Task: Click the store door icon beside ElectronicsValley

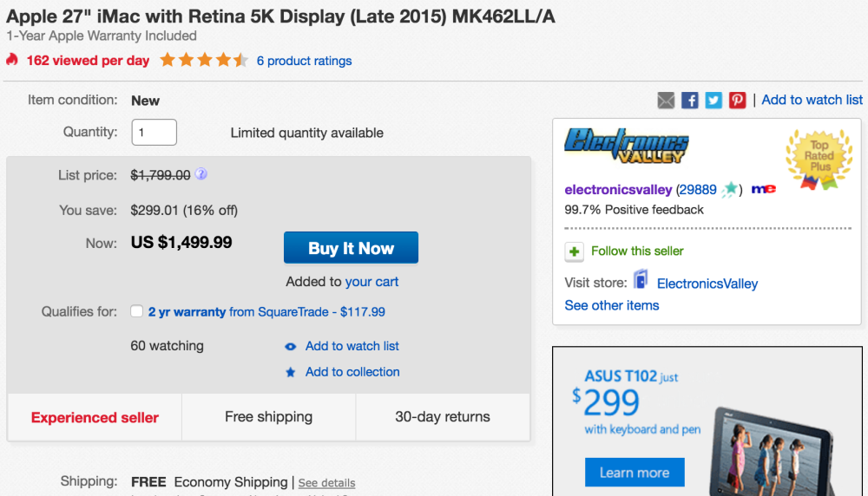Action: [641, 280]
